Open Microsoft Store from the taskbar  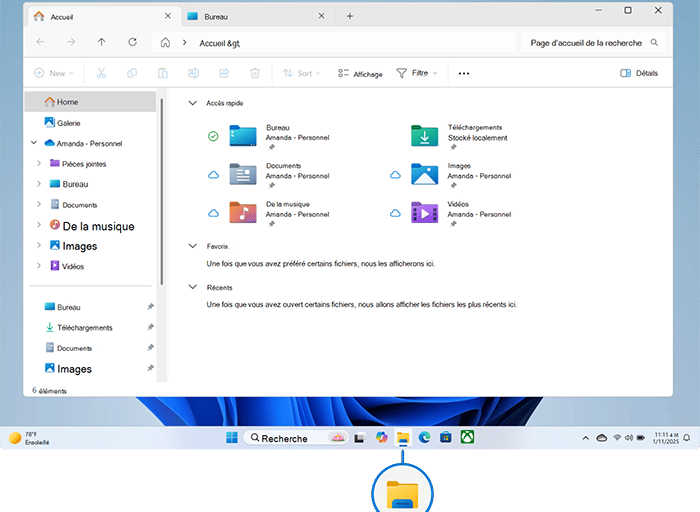446,437
